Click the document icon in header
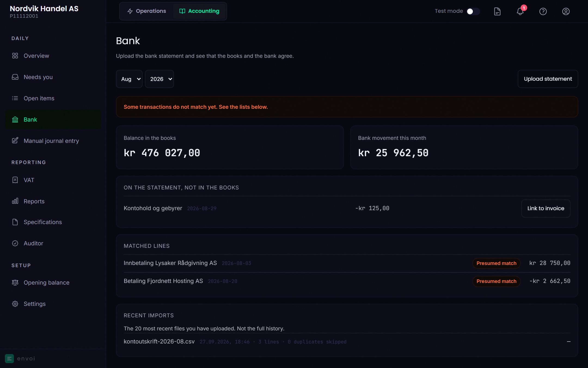588x368 pixels. 497,11
